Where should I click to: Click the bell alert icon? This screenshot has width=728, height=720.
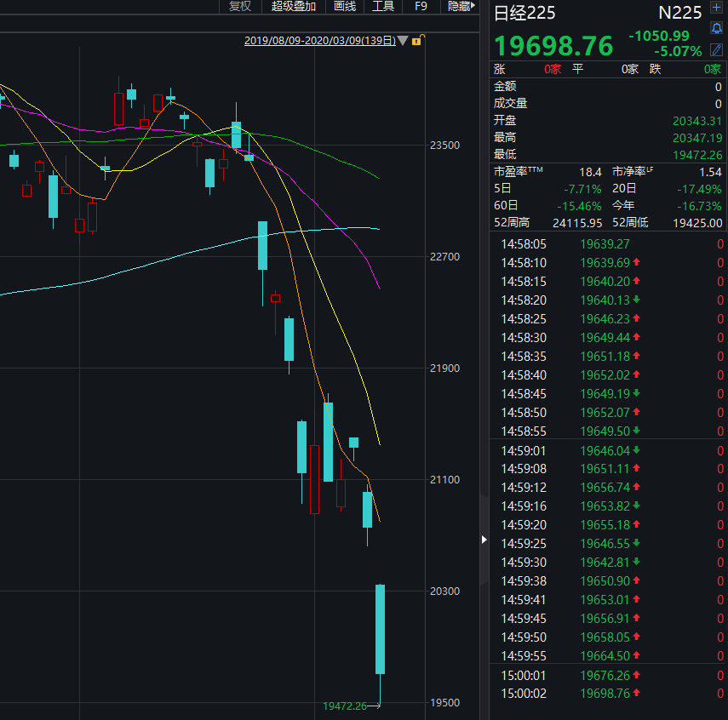pyautogui.click(x=716, y=28)
